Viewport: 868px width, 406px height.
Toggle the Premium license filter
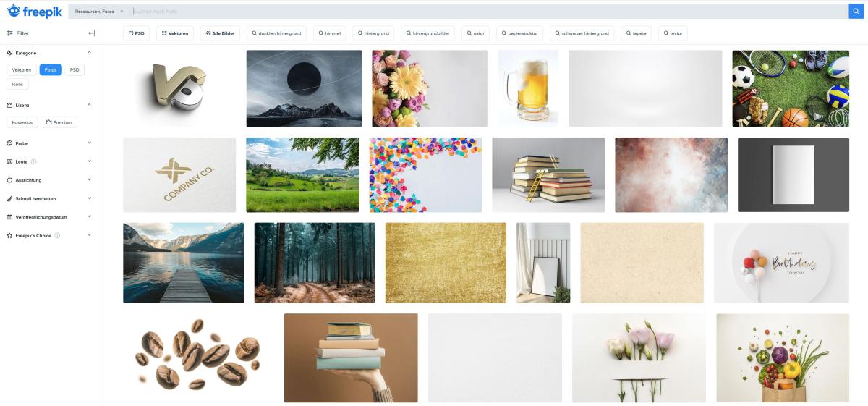(x=59, y=122)
